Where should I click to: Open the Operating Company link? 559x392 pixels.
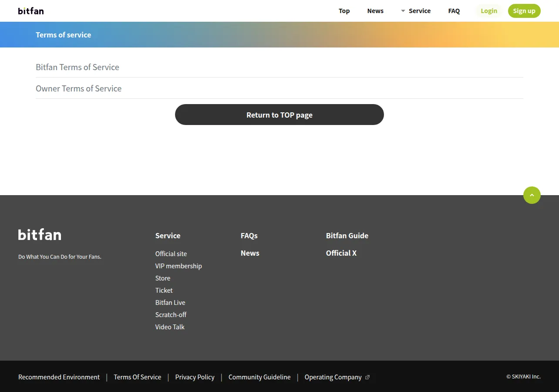(x=333, y=377)
